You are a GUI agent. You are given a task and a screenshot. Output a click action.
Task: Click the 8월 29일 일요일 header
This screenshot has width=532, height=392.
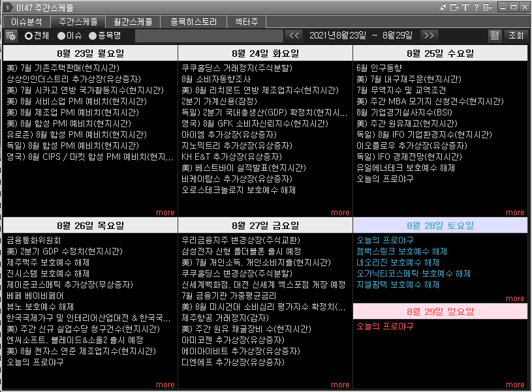pyautogui.click(x=440, y=312)
